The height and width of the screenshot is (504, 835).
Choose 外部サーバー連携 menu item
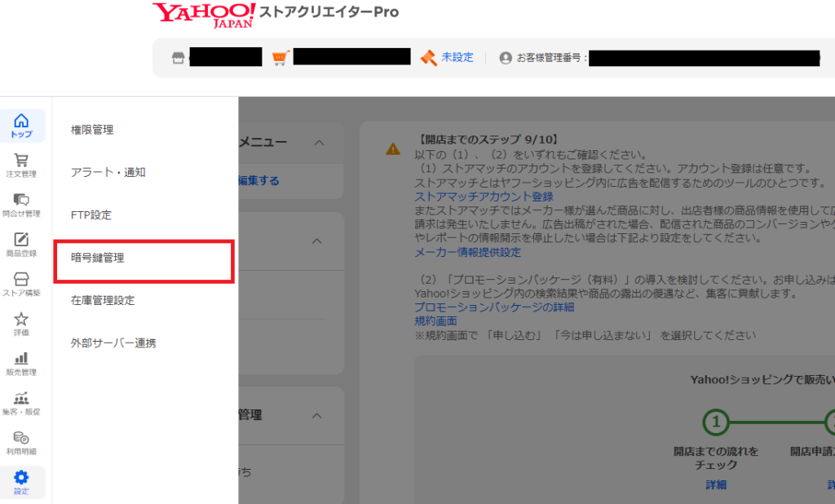tap(113, 343)
